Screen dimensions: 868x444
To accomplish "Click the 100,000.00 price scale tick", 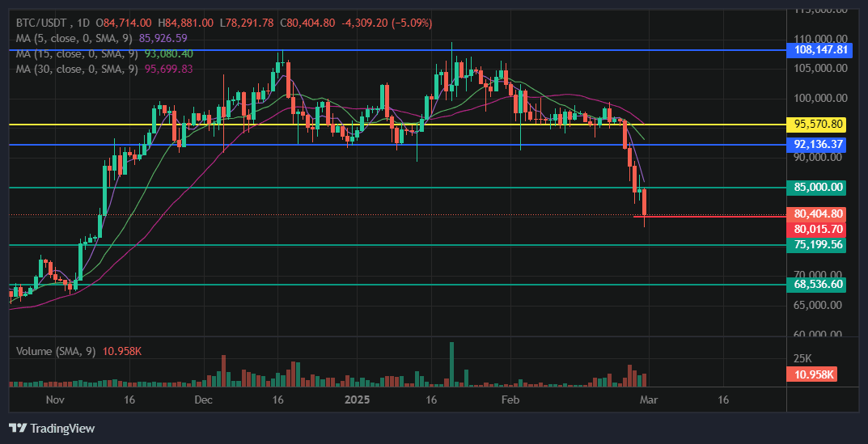I will coord(820,98).
